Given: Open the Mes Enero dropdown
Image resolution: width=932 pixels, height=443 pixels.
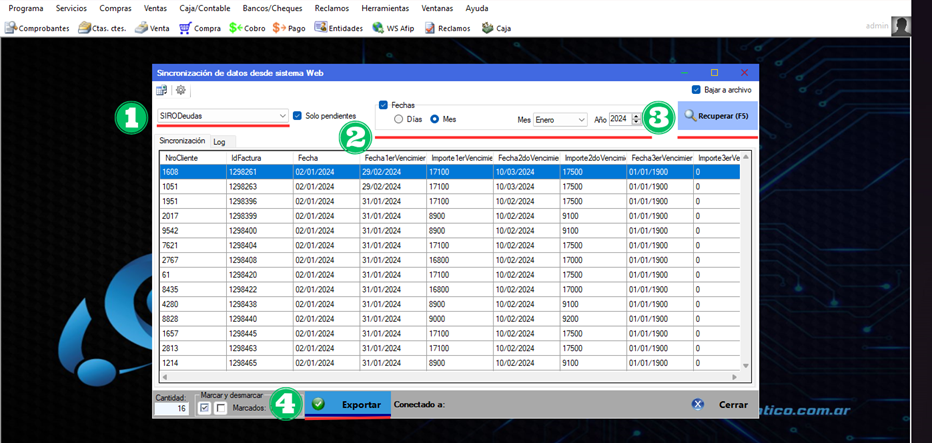Looking at the screenshot, I should (581, 120).
